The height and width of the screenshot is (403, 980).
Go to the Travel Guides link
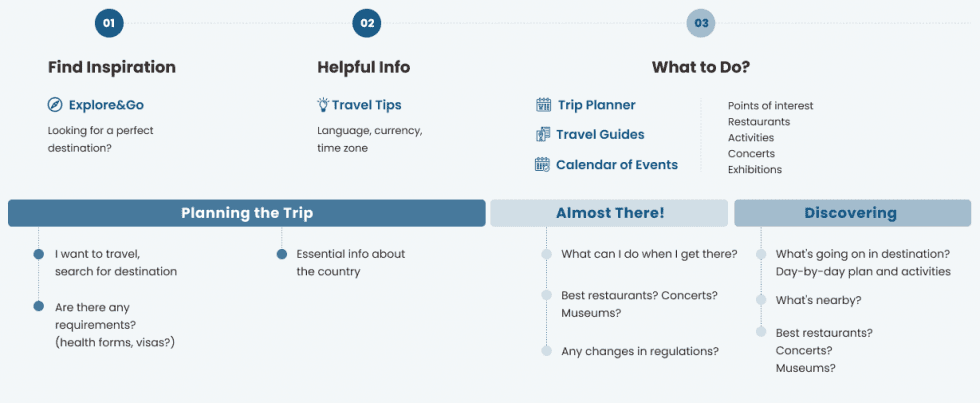click(600, 134)
